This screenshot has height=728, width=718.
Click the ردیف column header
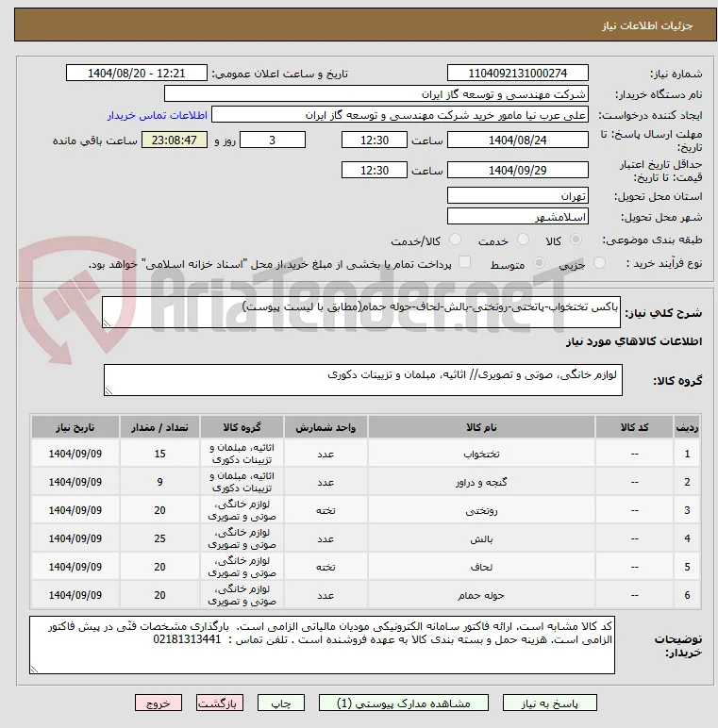point(687,427)
